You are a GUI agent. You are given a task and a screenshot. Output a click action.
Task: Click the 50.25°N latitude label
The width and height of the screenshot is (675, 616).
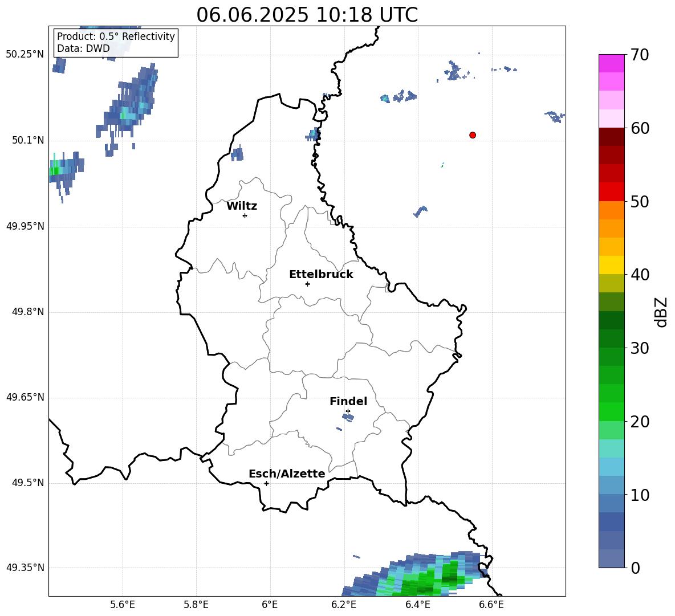25,55
